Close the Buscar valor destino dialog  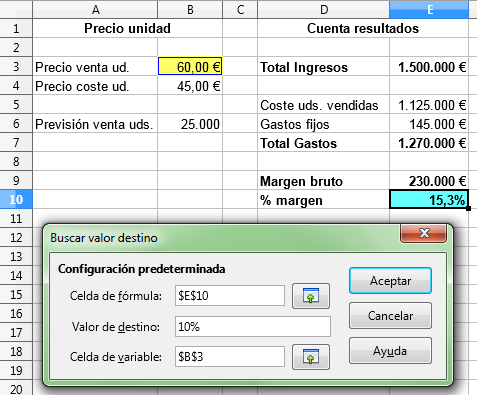point(423,233)
